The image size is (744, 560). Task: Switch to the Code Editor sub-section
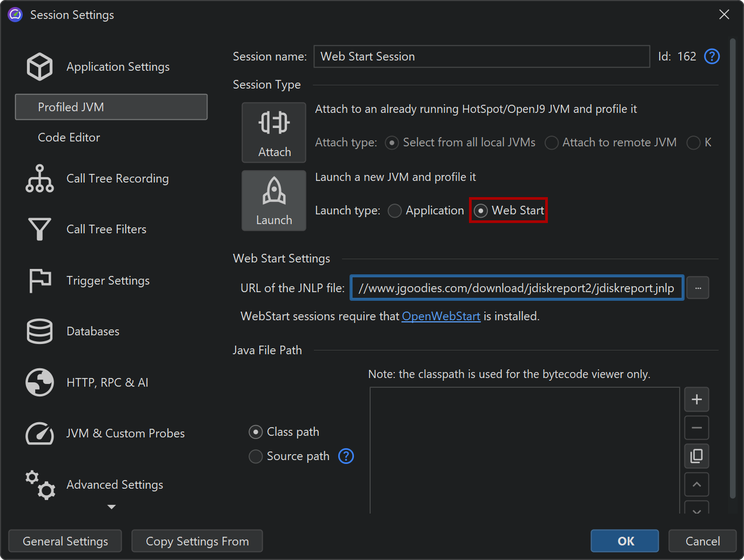(69, 138)
